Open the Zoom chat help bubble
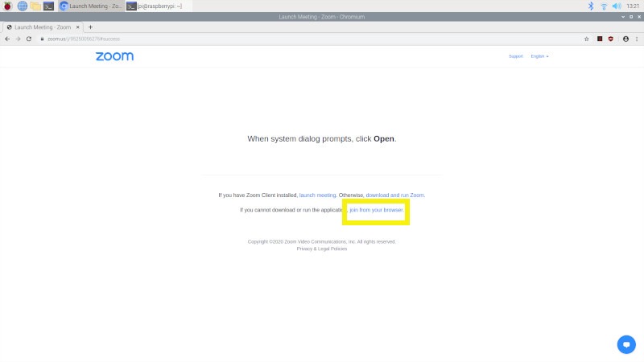Viewport: 644px width, 362px height. 626,344
